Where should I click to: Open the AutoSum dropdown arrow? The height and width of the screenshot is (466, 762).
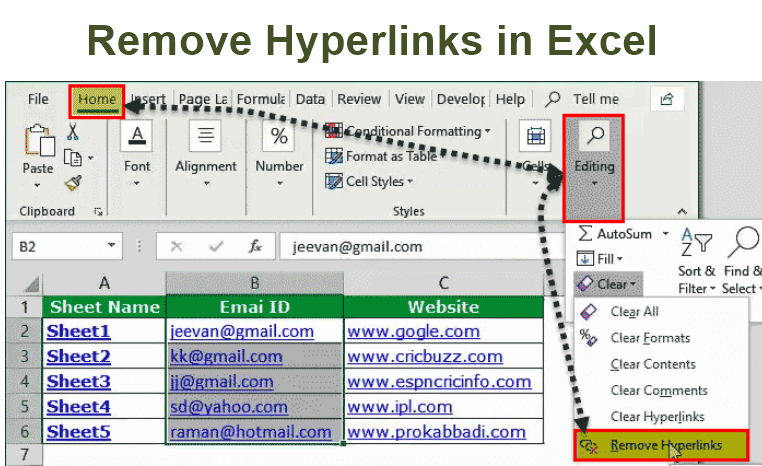pyautogui.click(x=665, y=234)
